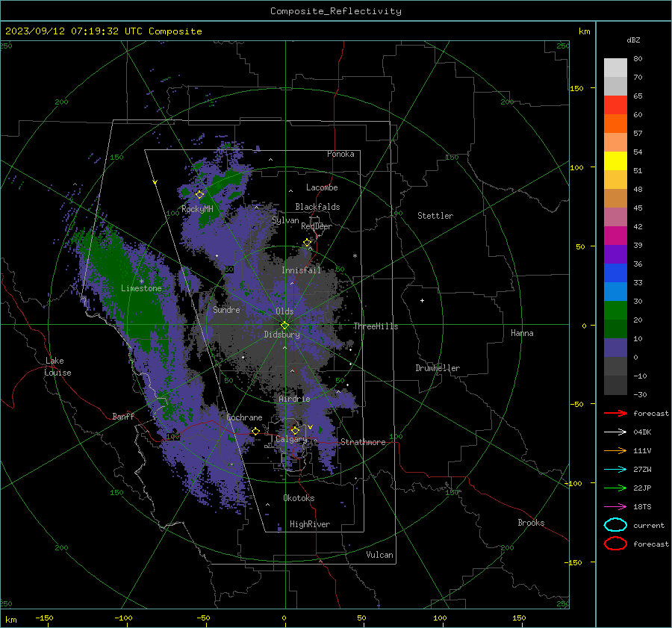The height and width of the screenshot is (628, 672).
Task: Click the Innisfail city label
Action: (301, 270)
